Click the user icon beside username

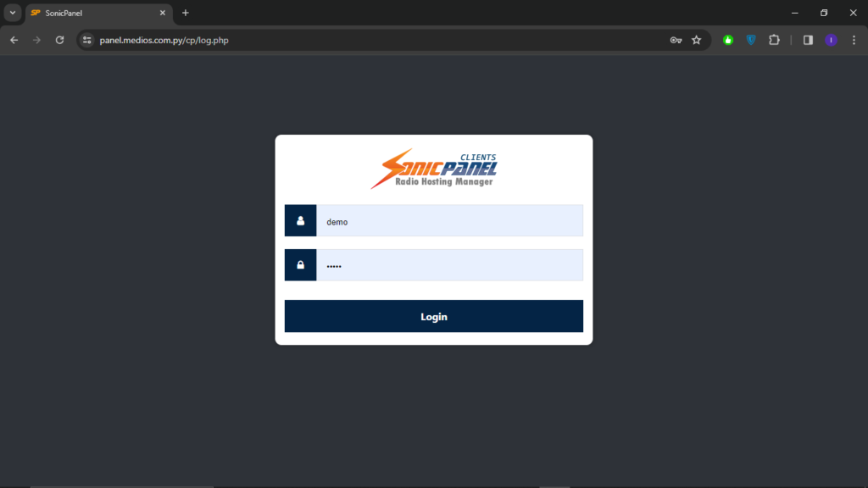tap(301, 221)
